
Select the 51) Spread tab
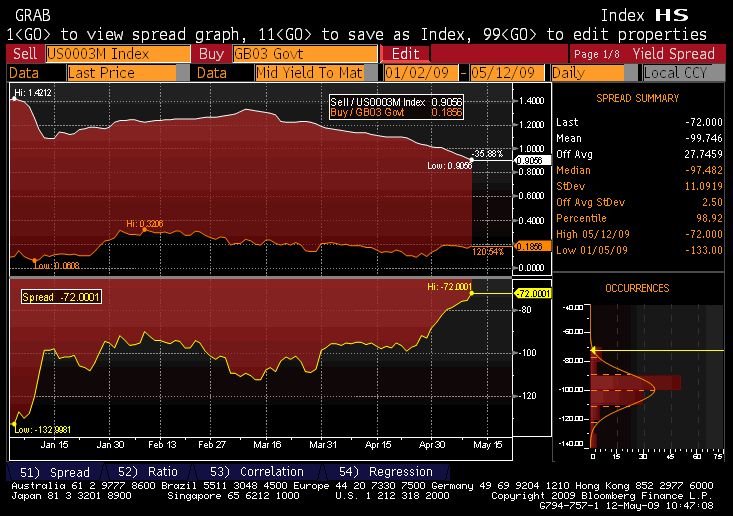tap(55, 472)
